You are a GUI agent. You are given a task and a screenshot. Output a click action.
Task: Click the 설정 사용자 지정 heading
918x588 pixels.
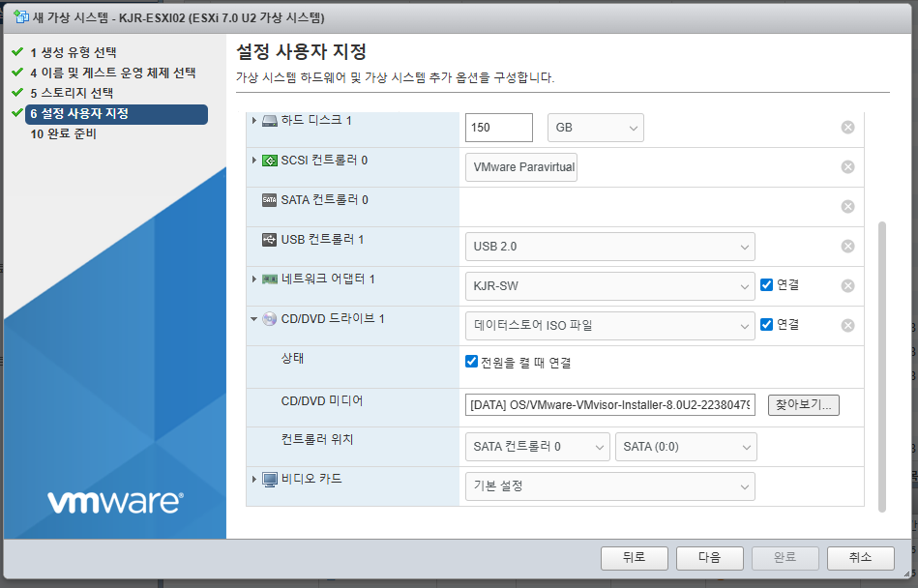301,52
